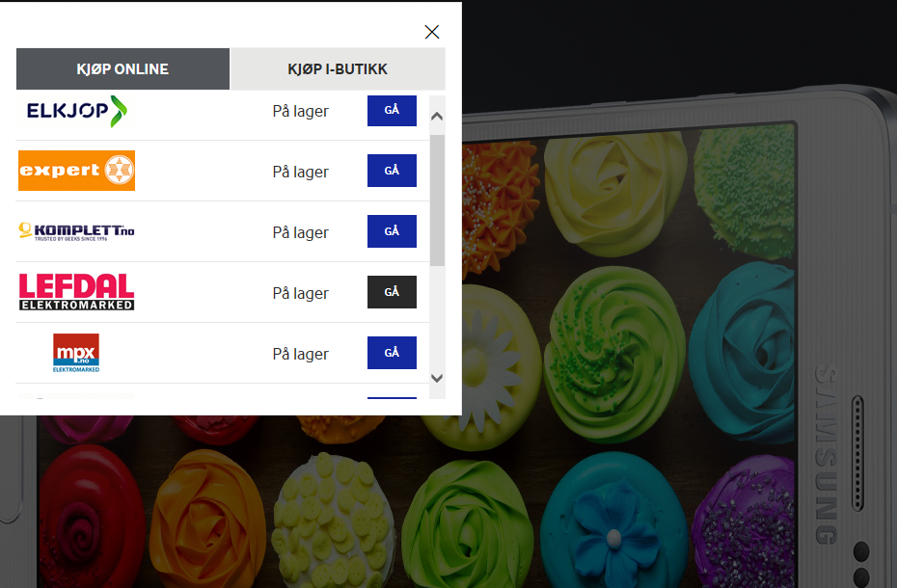Click 'På lager' text in the Komplett row
Image resolution: width=897 pixels, height=588 pixels.
click(300, 232)
